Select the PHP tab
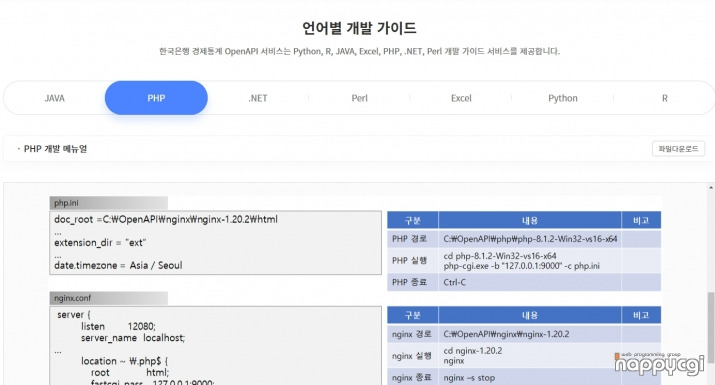Viewport: 715px width, 385px height. 156,98
